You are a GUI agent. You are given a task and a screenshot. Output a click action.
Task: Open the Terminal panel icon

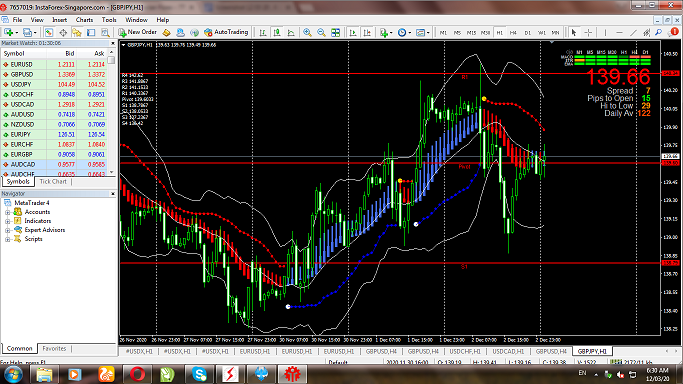91,33
